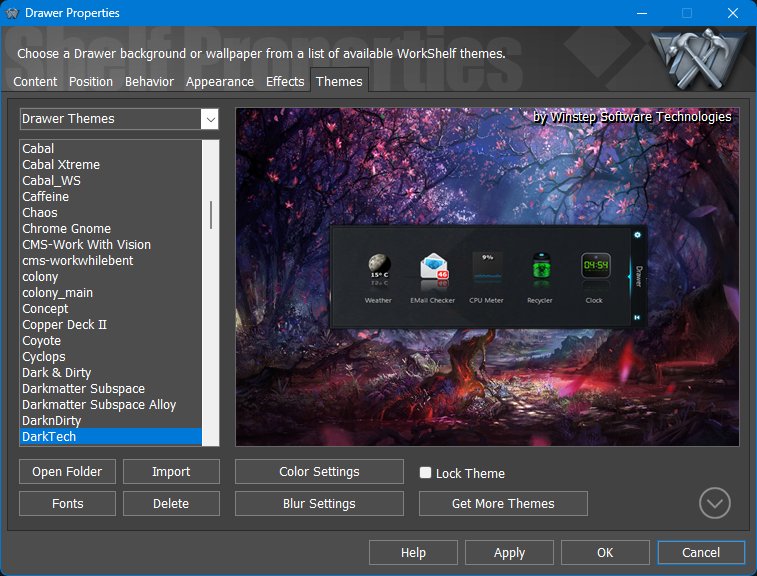Select the colony_main theme
Screen dimensions: 757x576
pyautogui.click(x=111, y=292)
